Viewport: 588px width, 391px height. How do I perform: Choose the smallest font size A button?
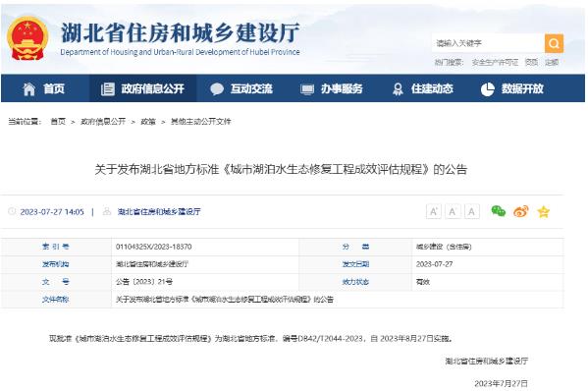[472, 211]
